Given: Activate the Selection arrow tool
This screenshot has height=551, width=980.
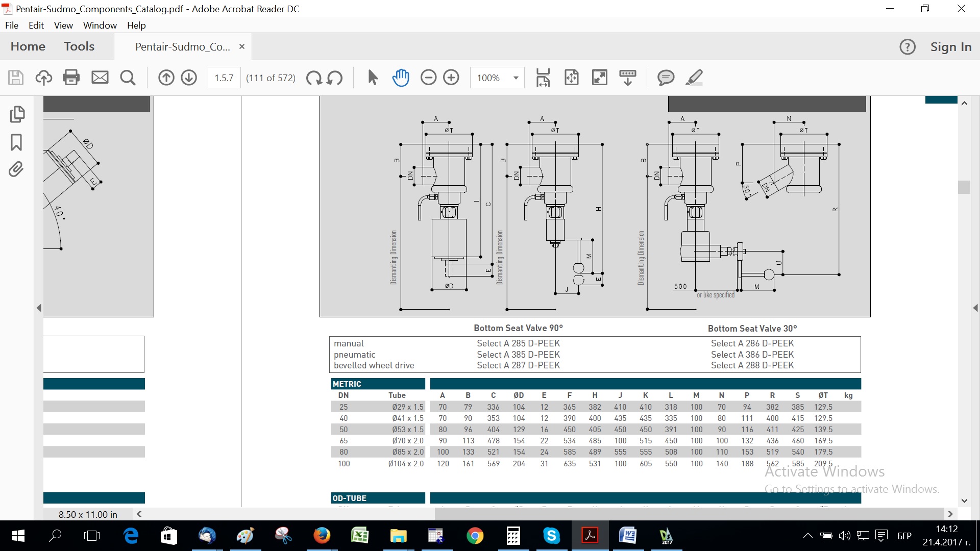Looking at the screenshot, I should coord(373,78).
